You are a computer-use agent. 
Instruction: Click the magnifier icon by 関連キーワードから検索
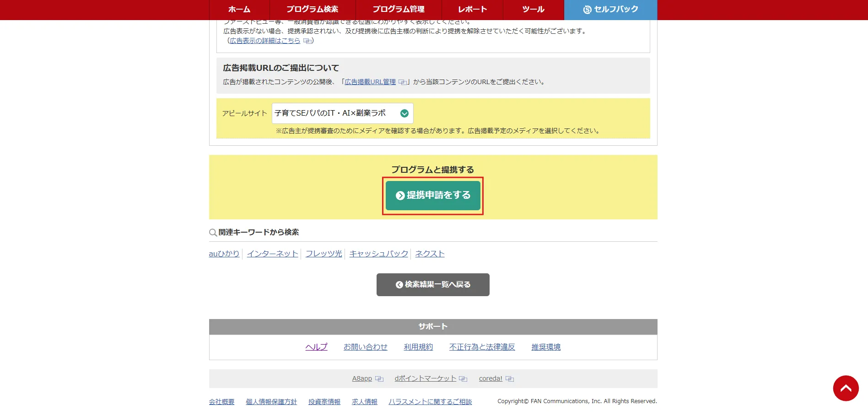(213, 233)
